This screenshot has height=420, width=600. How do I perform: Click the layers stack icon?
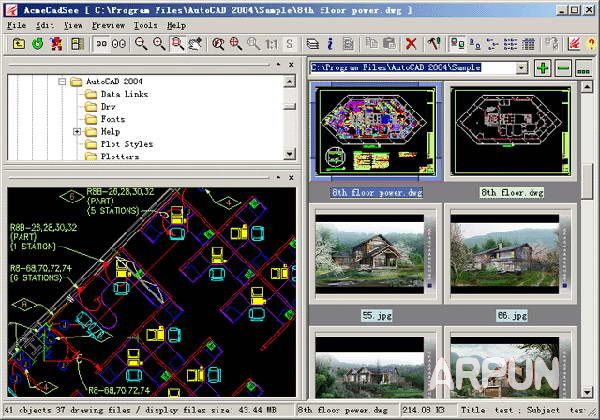pos(312,44)
